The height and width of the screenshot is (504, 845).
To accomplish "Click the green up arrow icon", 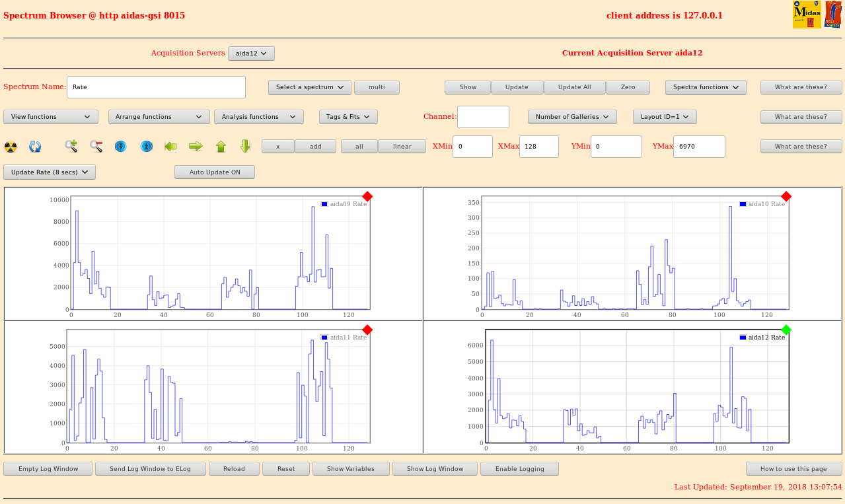I will [x=221, y=146].
